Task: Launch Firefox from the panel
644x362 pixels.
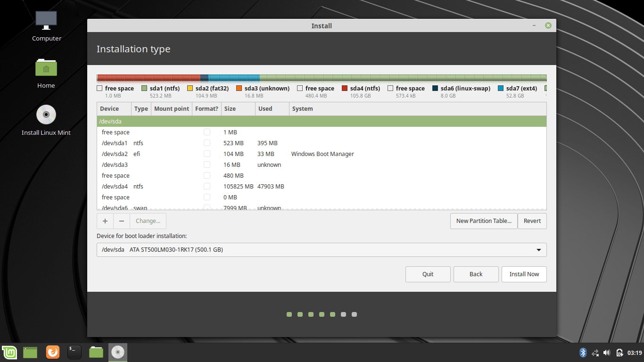Action: 53,352
